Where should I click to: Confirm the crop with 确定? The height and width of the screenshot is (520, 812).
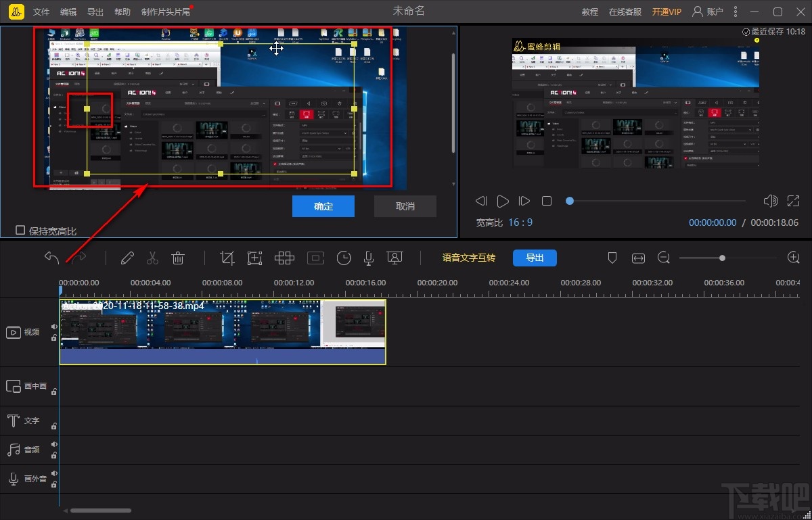pos(323,206)
